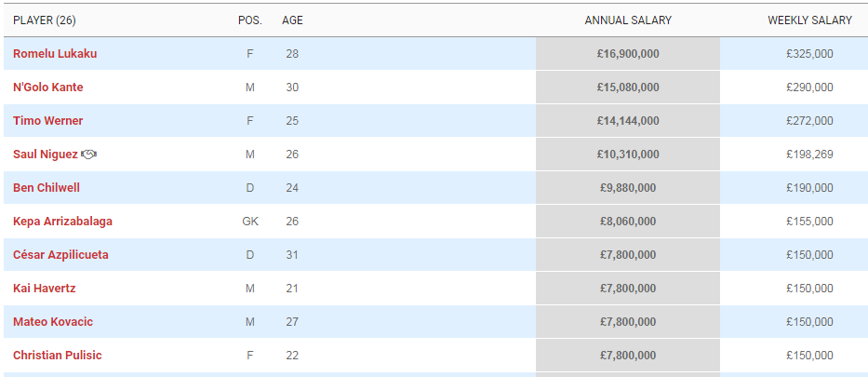This screenshot has width=868, height=377.
Task: Click Mateo Kovacic player link
Action: [x=53, y=322]
